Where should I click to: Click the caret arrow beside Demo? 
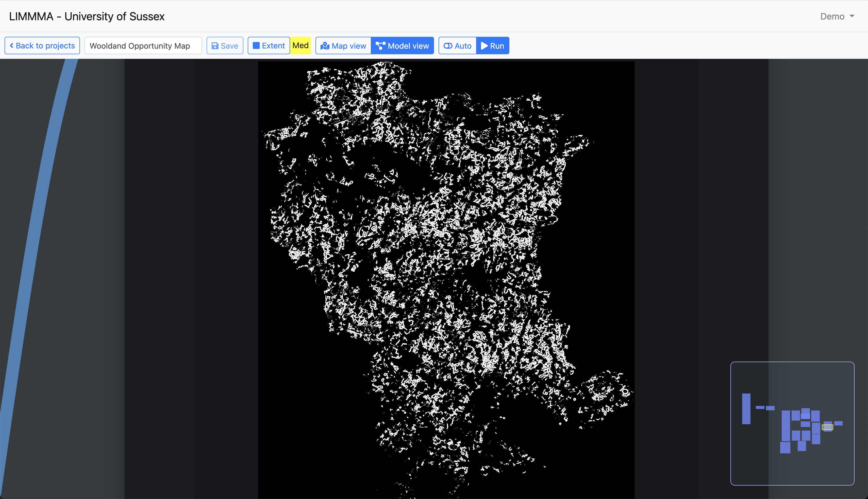pos(852,16)
